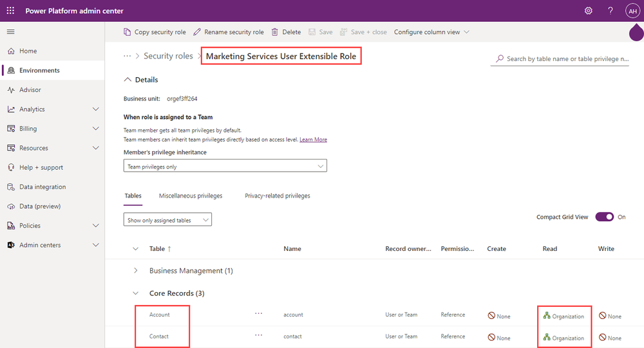This screenshot has width=644, height=348.
Task: Change Contact Read privilege Organization
Action: 563,338
